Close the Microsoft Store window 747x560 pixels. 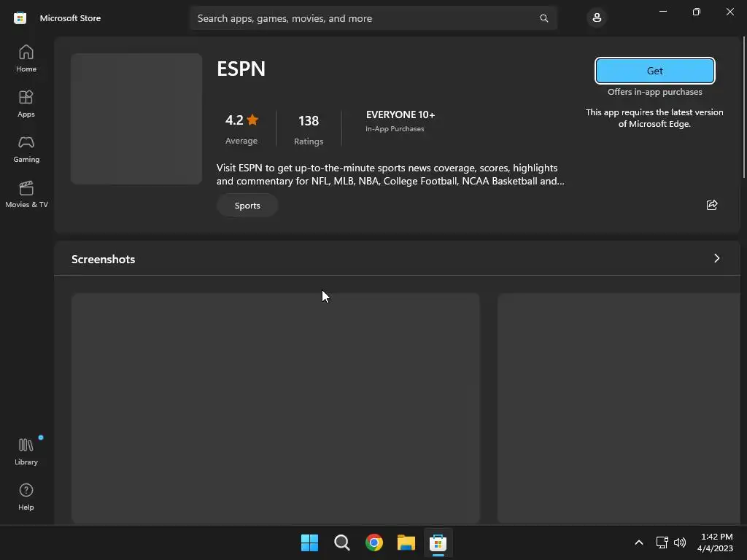click(729, 12)
